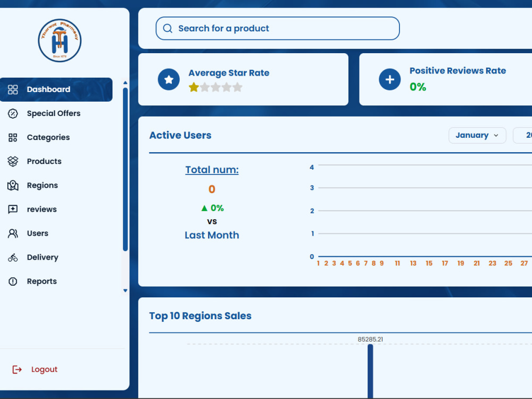Click the magnifier icon in search bar

click(168, 28)
